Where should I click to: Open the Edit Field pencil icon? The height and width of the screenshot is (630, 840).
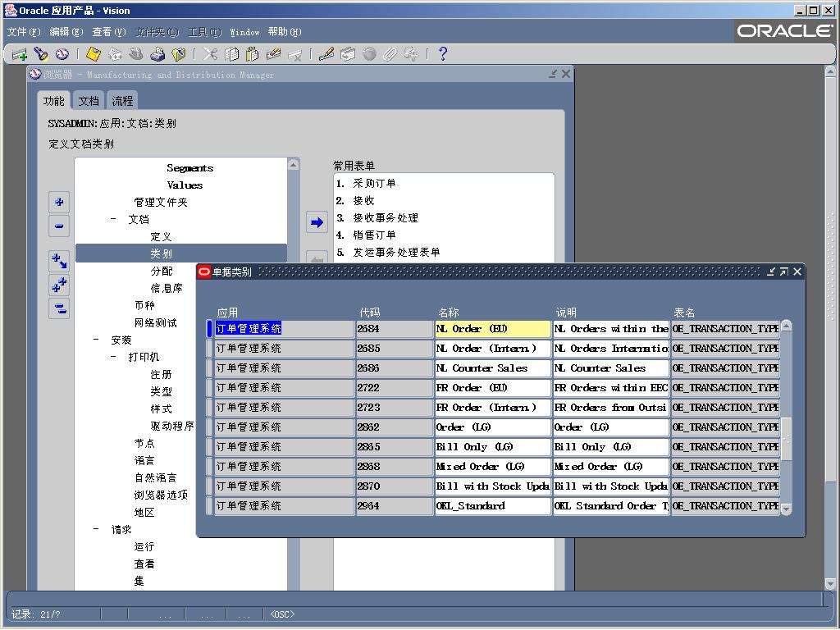tap(326, 54)
